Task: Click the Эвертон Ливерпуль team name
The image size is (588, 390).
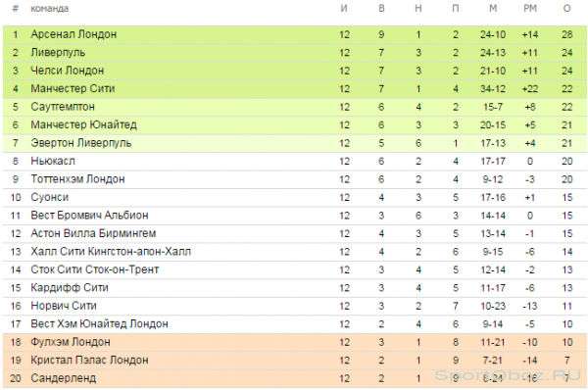Action: point(81,143)
